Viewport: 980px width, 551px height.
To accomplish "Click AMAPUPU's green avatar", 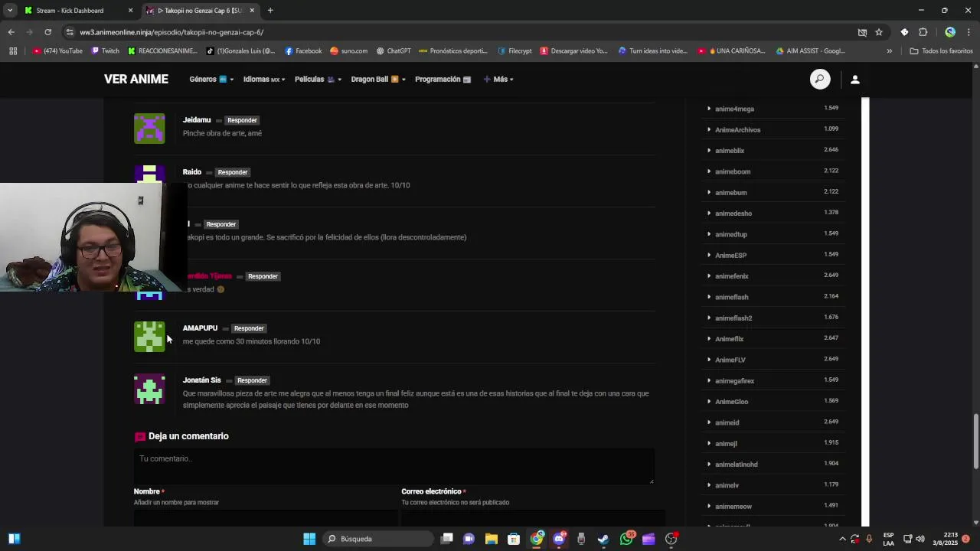I will (149, 337).
